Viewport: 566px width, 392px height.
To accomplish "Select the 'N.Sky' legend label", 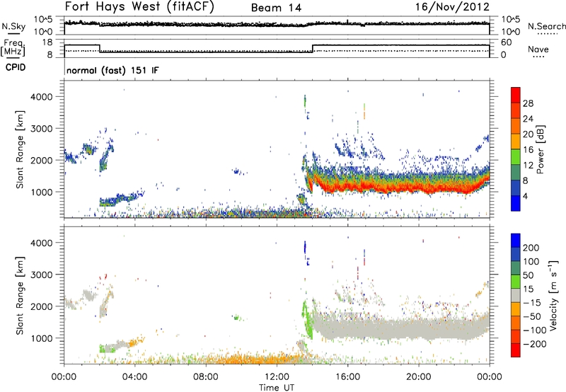I will pos(13,26).
